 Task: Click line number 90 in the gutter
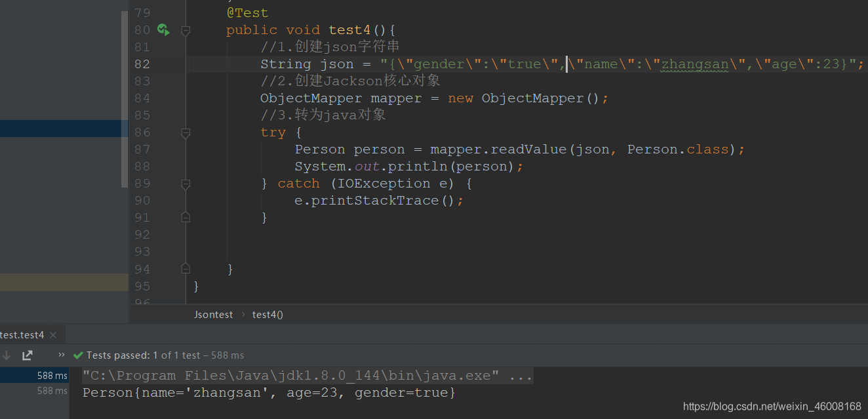142,200
